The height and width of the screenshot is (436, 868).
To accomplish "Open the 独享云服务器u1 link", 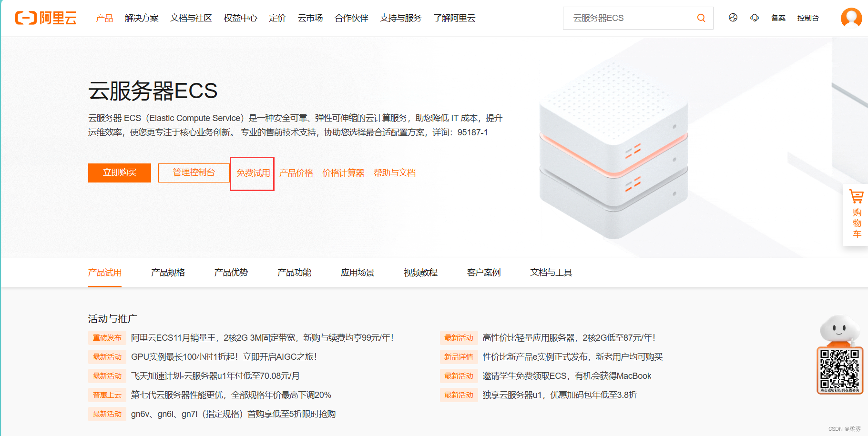I will tap(560, 395).
